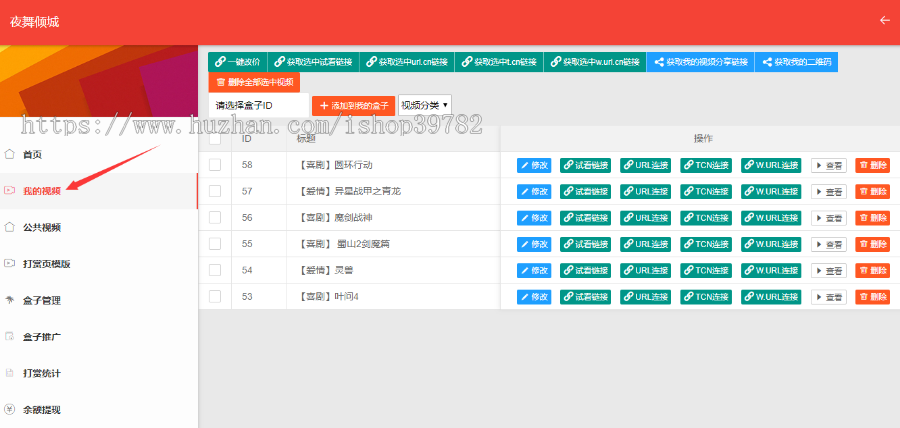
Task: Click the 余额提现 yen icon in sidebar
Action: pyautogui.click(x=10, y=409)
